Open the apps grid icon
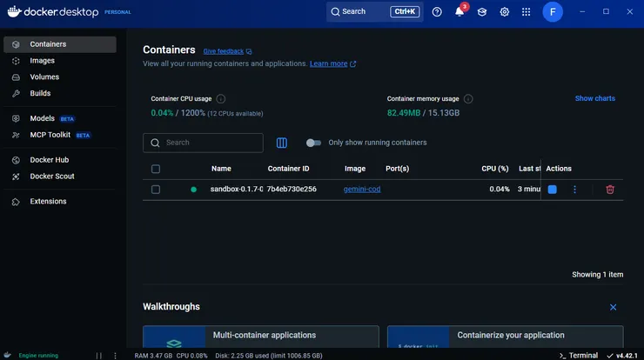The image size is (644, 360). coord(527,12)
